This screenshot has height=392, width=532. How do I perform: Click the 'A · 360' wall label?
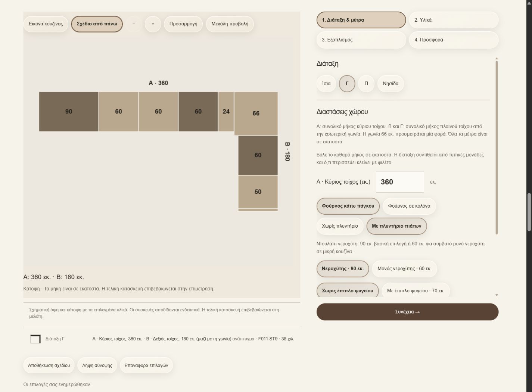point(158,83)
